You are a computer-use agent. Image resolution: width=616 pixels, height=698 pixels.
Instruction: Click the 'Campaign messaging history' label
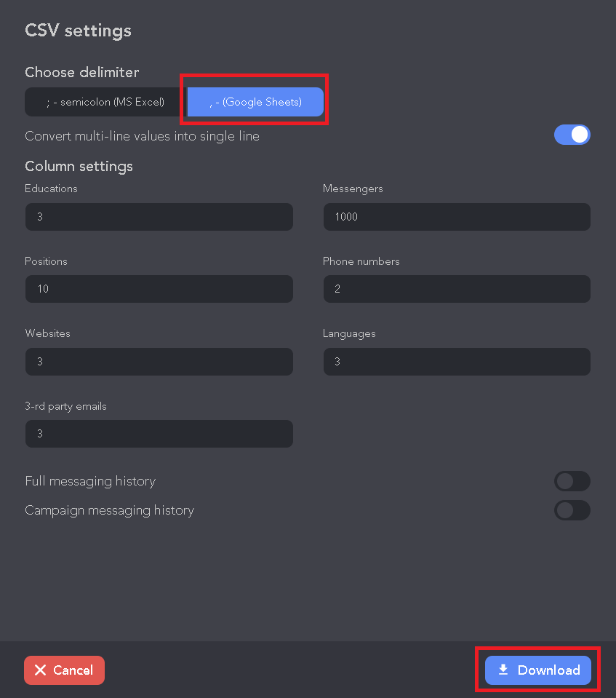109,510
